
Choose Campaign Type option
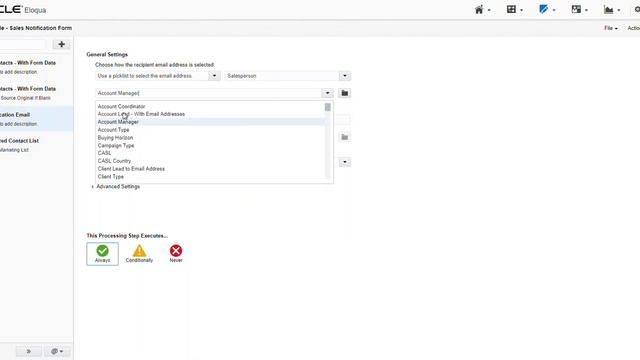pos(211,145)
